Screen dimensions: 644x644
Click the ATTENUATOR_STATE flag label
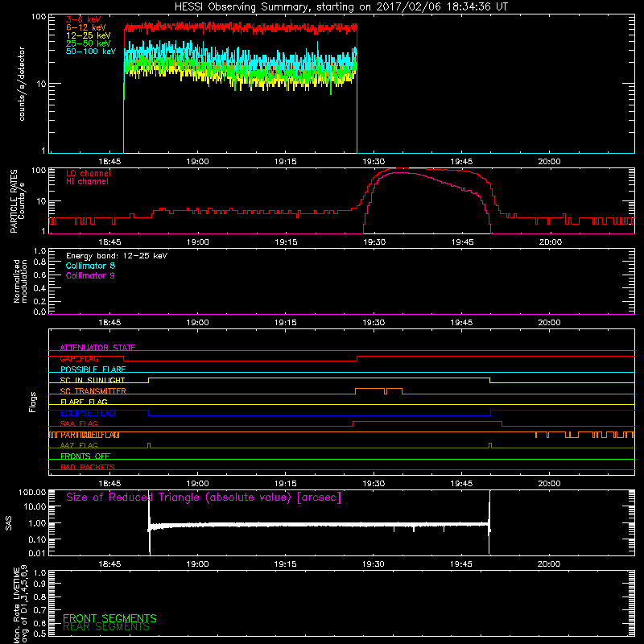[97, 348]
